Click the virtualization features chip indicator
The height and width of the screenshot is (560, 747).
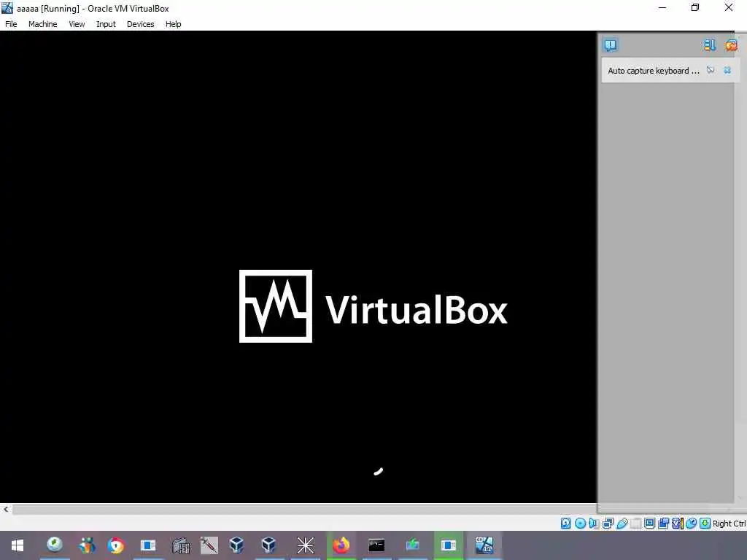tap(677, 524)
